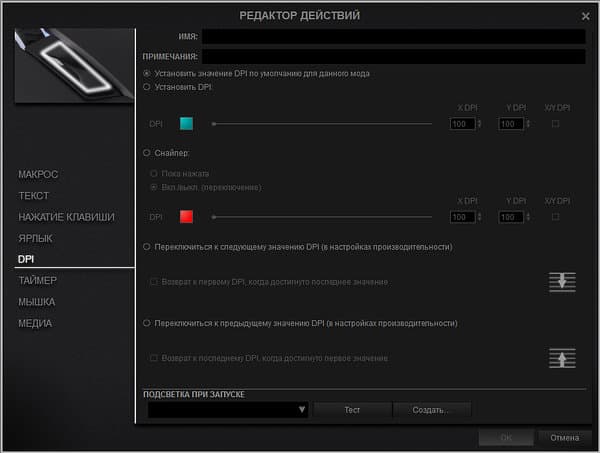
Task: Click Y DPI value field in the Установить DPI section
Action: coord(511,124)
